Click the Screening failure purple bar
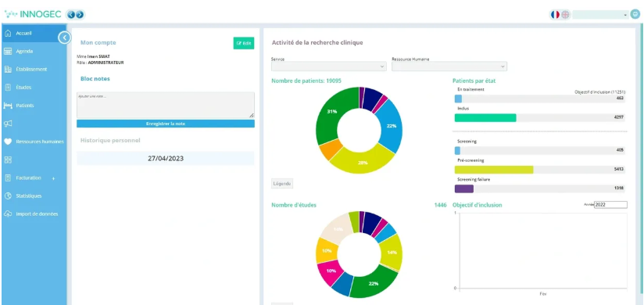The image size is (644, 305). pyautogui.click(x=464, y=188)
